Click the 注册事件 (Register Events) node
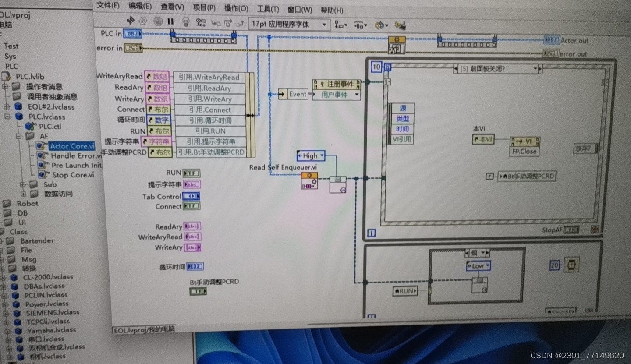Viewport: 631px width, 364px height. coord(337,85)
